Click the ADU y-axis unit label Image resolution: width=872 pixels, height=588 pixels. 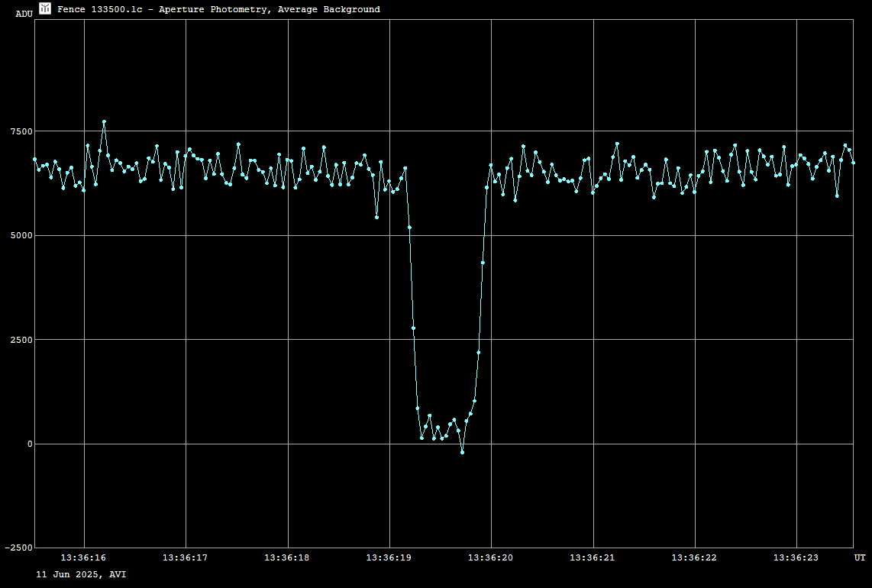[x=24, y=14]
